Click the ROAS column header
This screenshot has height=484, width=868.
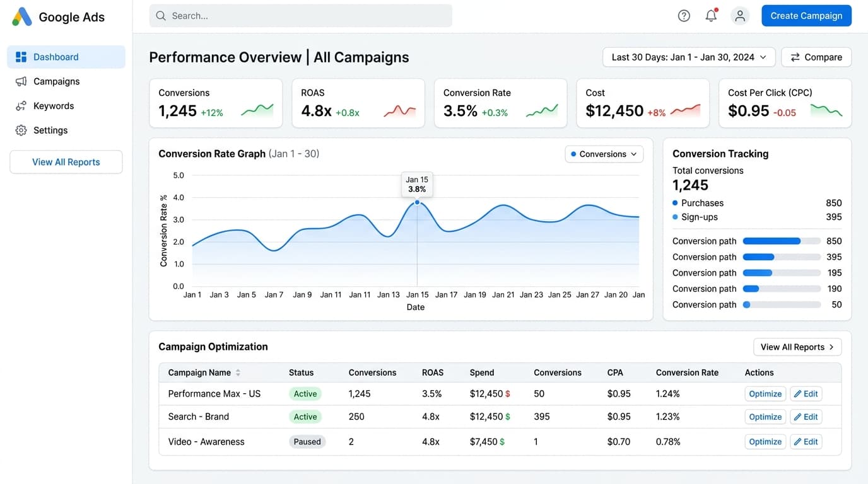click(x=433, y=372)
